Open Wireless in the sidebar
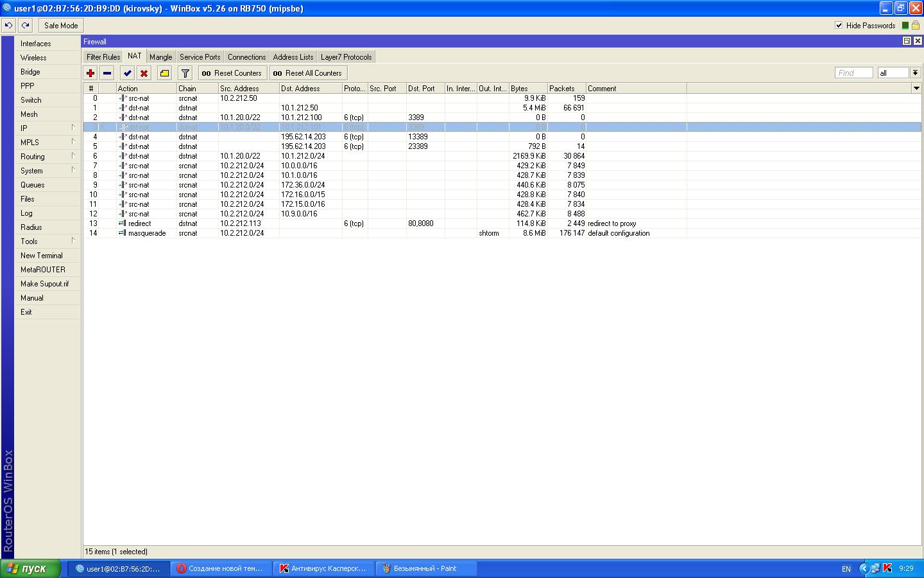Image resolution: width=924 pixels, height=578 pixels. 48,58
